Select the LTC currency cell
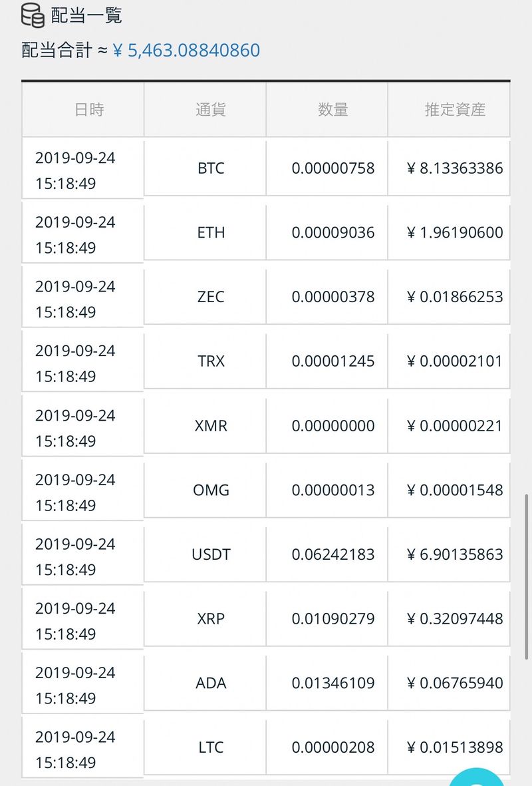The height and width of the screenshot is (786, 532). [x=211, y=747]
